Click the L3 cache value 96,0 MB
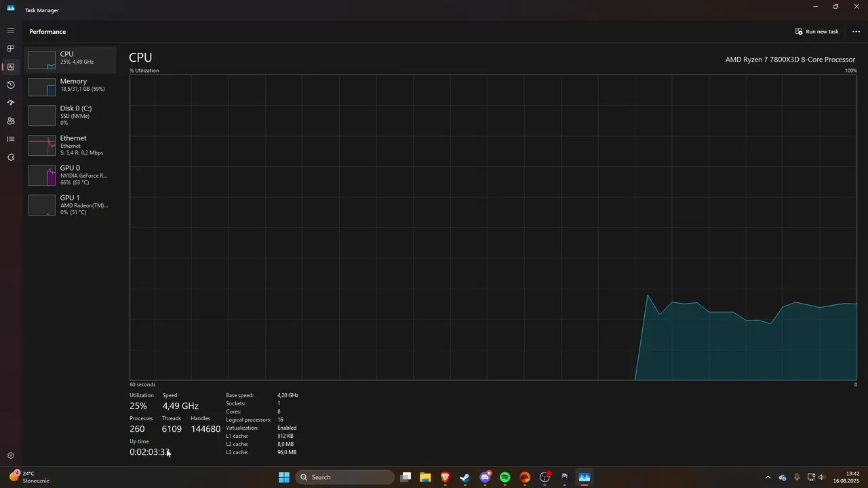868x488 pixels. click(x=287, y=452)
